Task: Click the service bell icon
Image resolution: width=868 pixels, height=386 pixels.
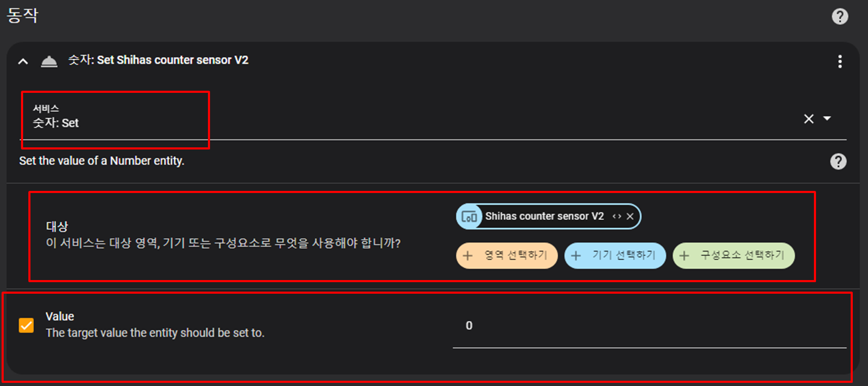Action: (x=49, y=61)
